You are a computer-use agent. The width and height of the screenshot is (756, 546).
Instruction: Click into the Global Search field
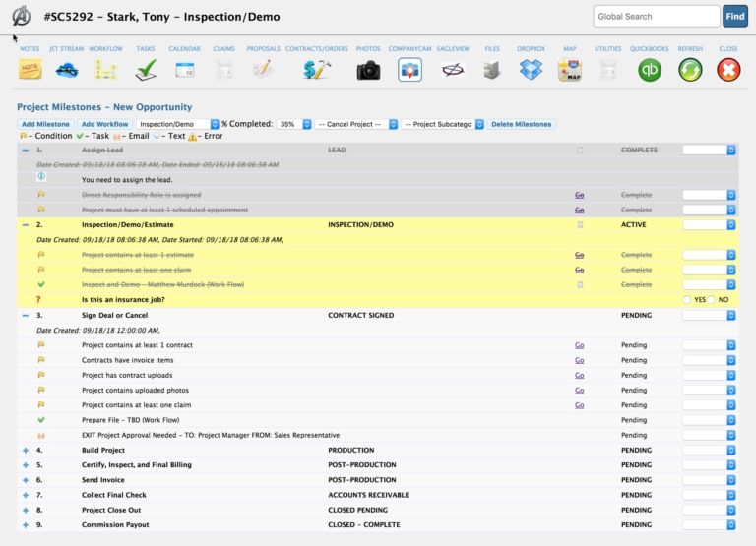(x=657, y=17)
